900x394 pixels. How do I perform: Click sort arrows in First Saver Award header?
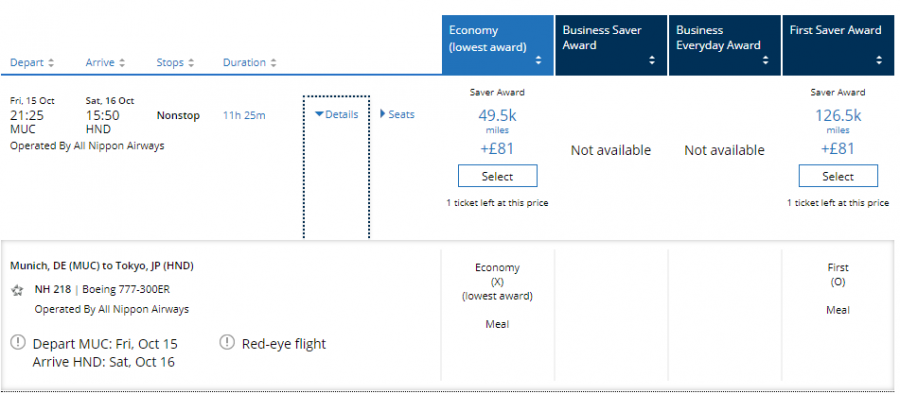tap(879, 60)
